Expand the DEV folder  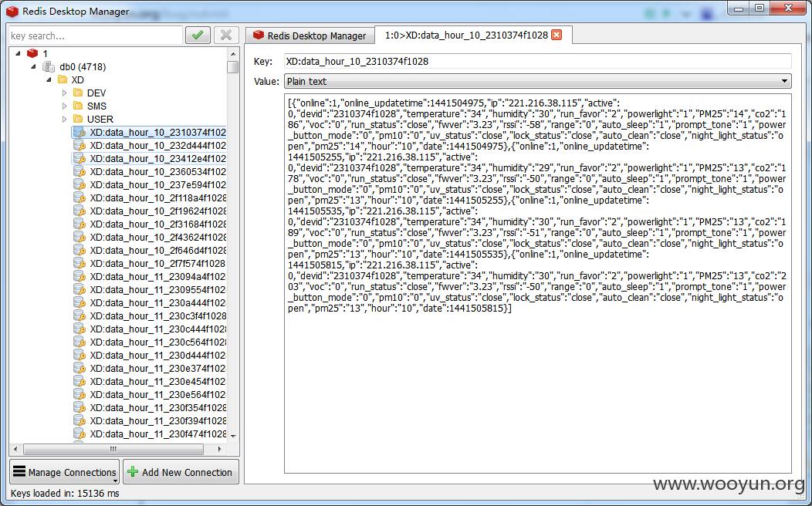pyautogui.click(x=64, y=93)
